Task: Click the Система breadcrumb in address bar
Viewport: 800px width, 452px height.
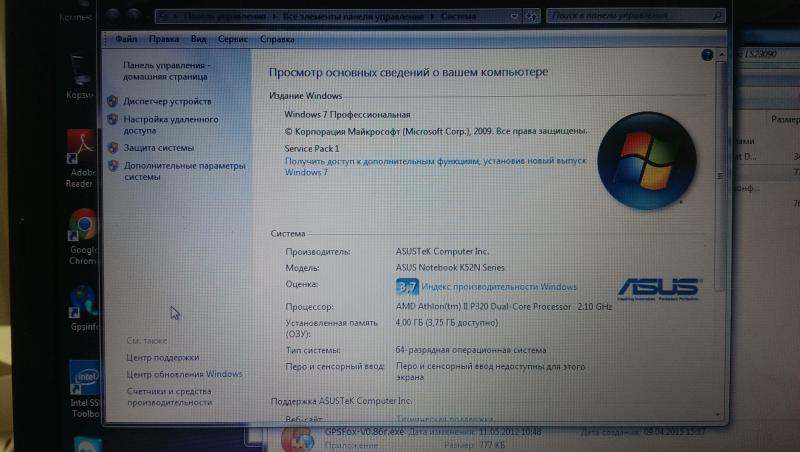Action: (458, 16)
